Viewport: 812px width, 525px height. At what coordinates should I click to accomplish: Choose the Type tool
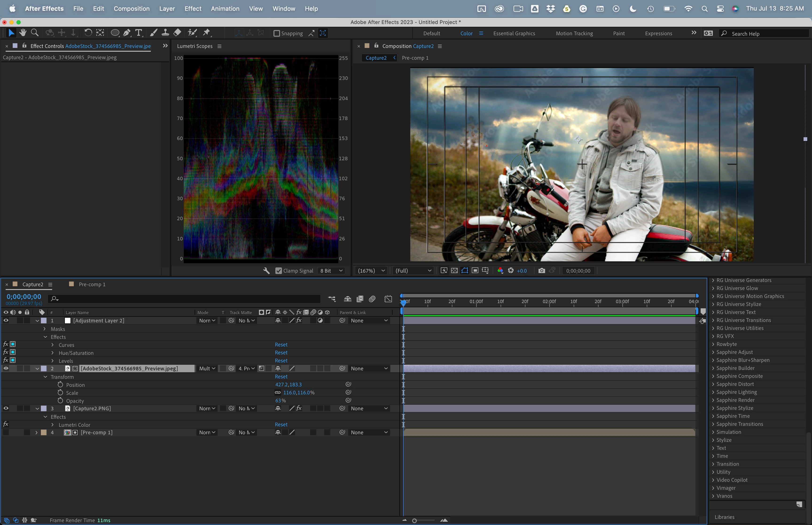[138, 33]
